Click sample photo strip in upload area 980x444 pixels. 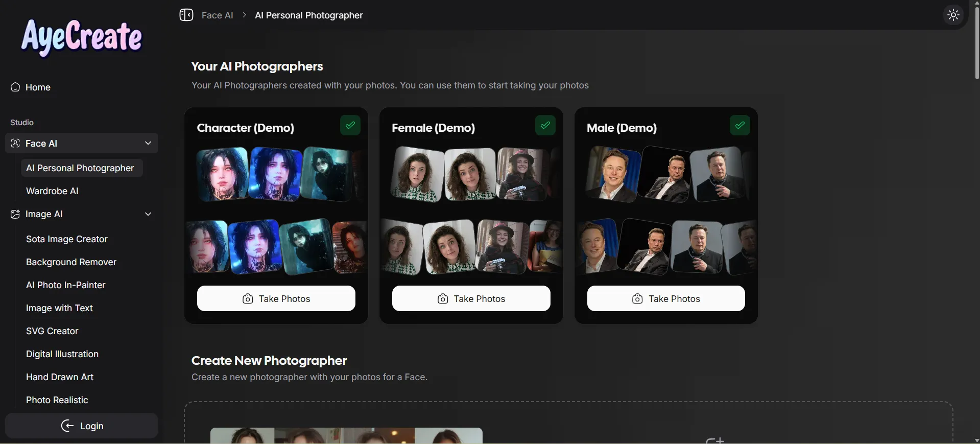click(346, 436)
